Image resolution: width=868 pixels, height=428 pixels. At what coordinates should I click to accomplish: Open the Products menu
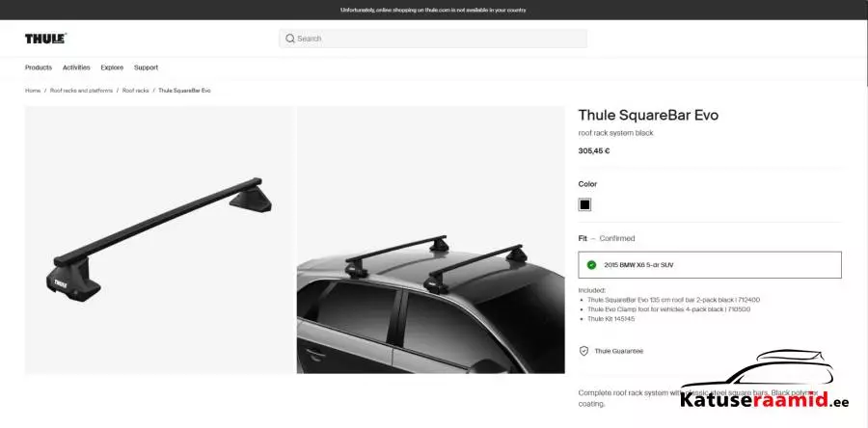tap(39, 67)
